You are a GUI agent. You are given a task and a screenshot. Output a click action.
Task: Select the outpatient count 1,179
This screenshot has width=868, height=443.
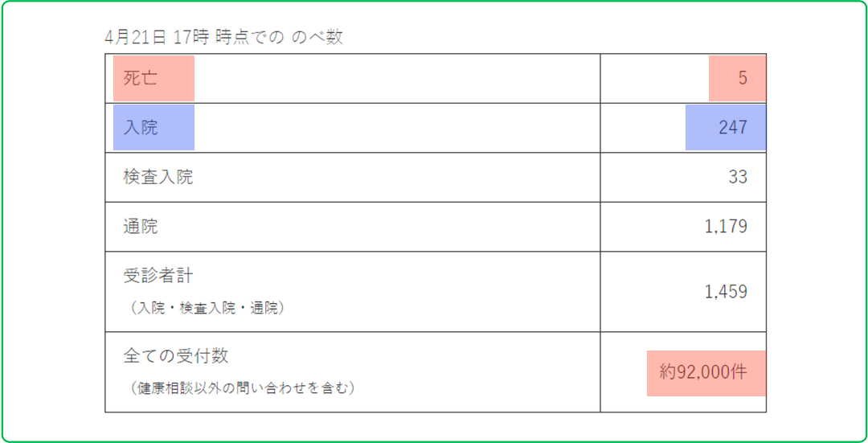[x=726, y=226]
